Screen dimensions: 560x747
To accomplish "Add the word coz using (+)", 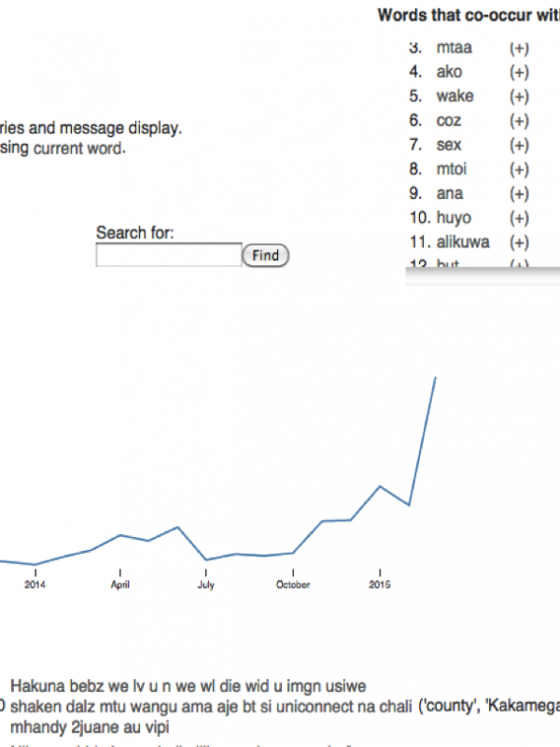I will pyautogui.click(x=519, y=120).
